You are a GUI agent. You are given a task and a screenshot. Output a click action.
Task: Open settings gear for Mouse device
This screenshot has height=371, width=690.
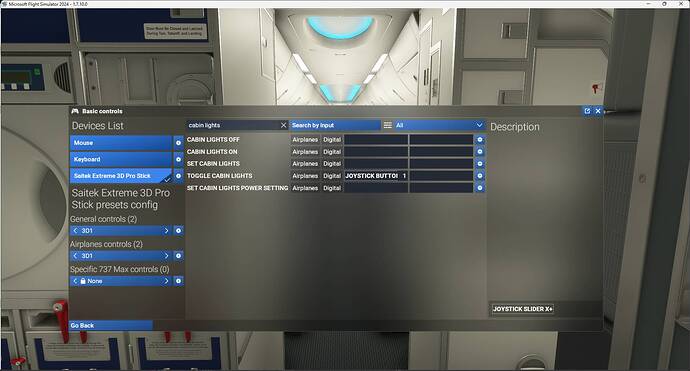[178, 143]
